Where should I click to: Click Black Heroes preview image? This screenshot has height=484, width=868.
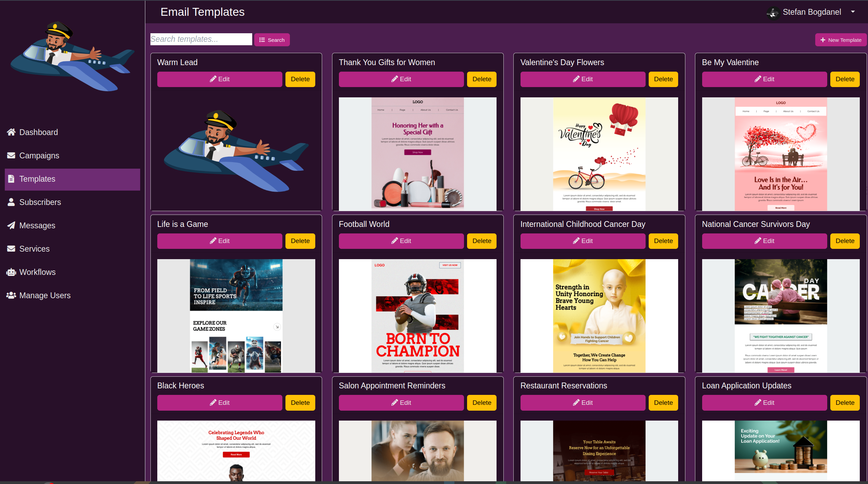point(236,451)
